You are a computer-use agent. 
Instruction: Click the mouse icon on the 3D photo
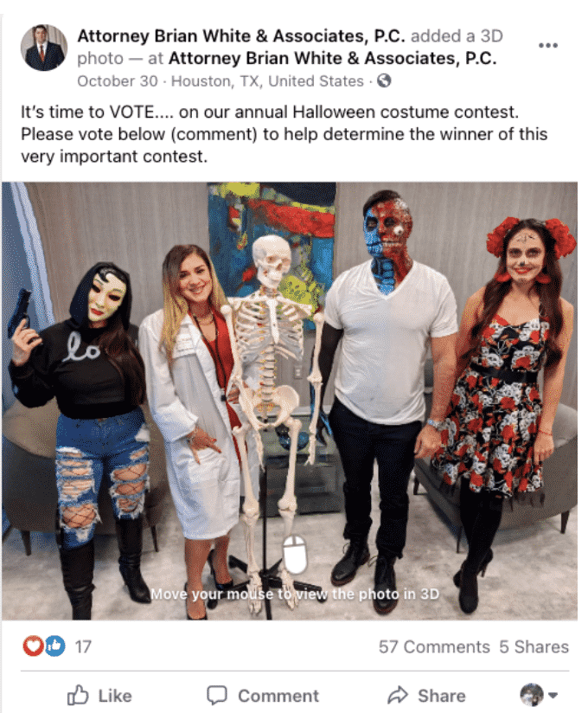pyautogui.click(x=295, y=554)
